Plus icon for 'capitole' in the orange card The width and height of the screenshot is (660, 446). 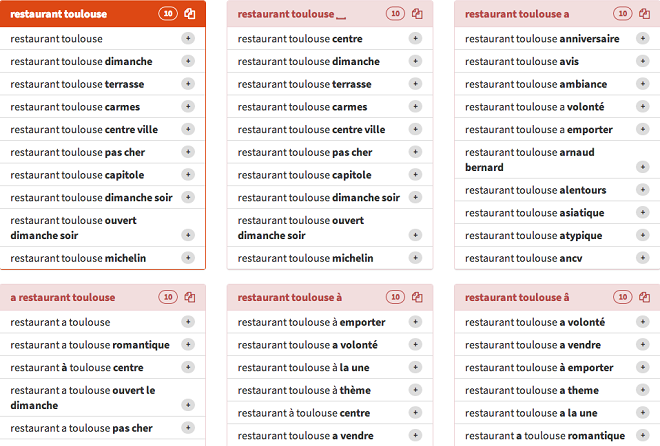(188, 175)
